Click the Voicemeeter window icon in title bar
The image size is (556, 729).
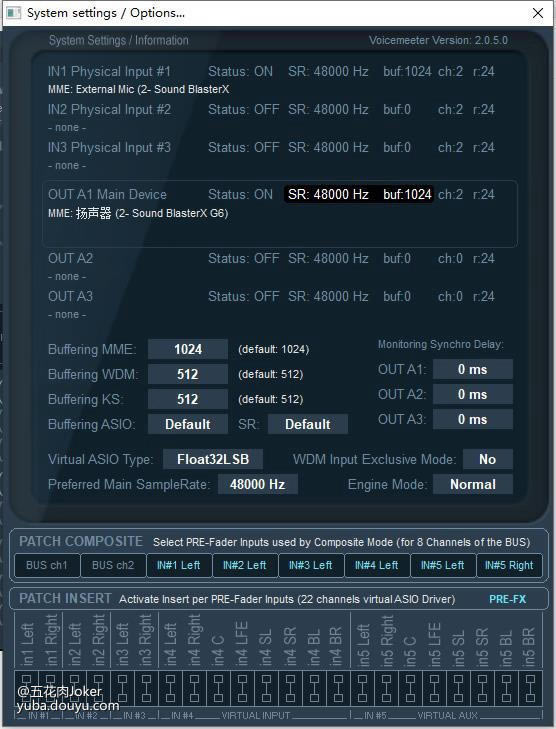pyautogui.click(x=13, y=13)
